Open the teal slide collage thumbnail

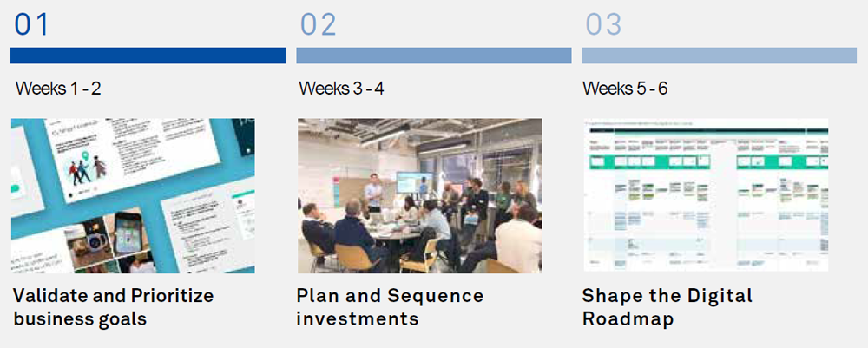[133, 195]
